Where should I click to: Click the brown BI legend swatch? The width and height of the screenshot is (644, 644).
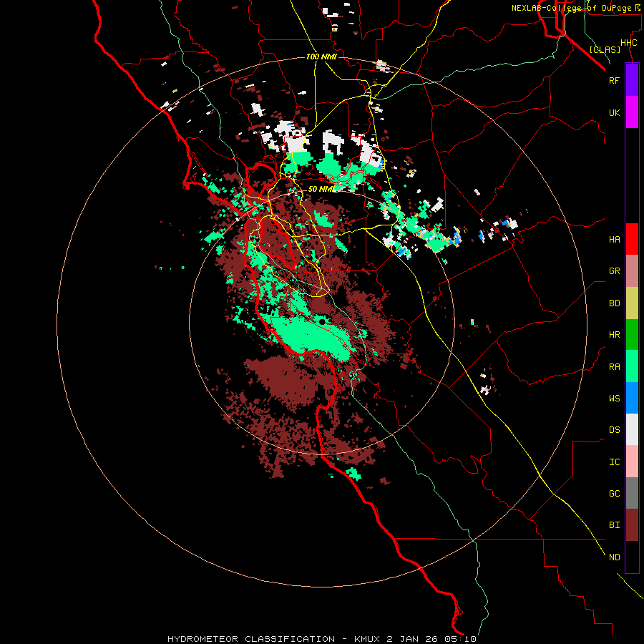pos(632,525)
